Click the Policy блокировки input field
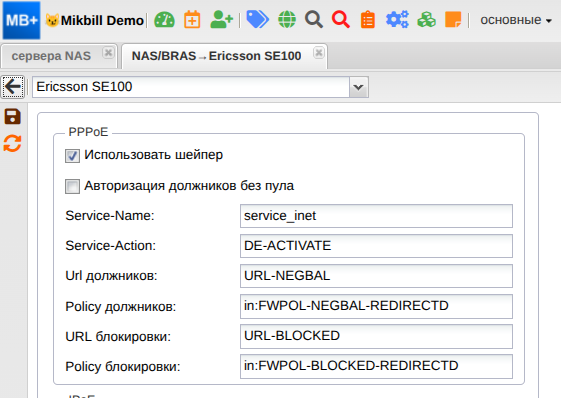 point(376,367)
